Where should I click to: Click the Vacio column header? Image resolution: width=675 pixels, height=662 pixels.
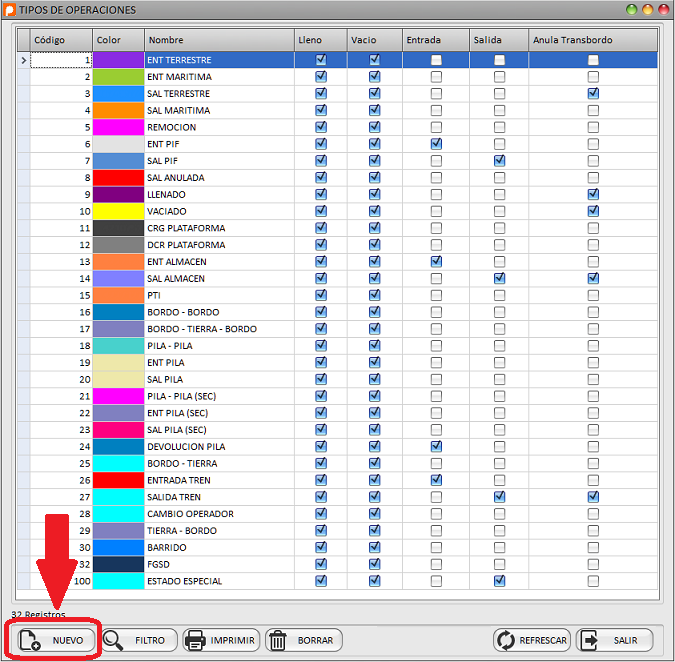[375, 40]
